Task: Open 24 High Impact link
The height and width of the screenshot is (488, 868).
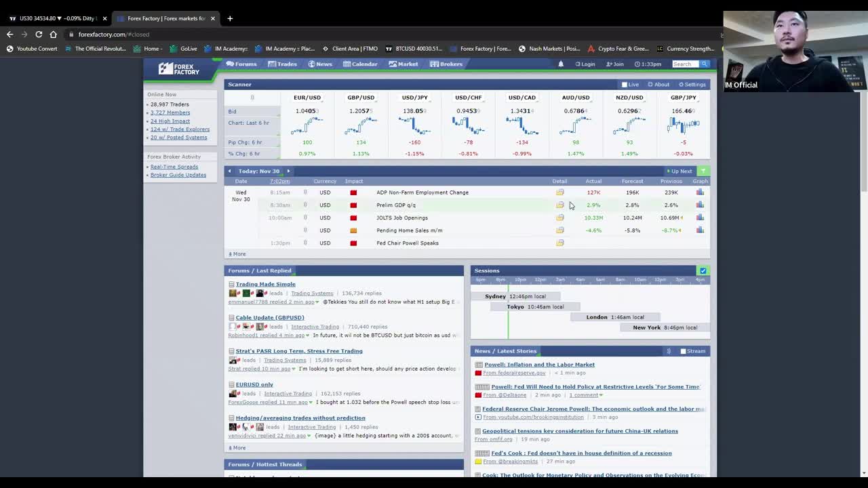Action: coord(170,121)
